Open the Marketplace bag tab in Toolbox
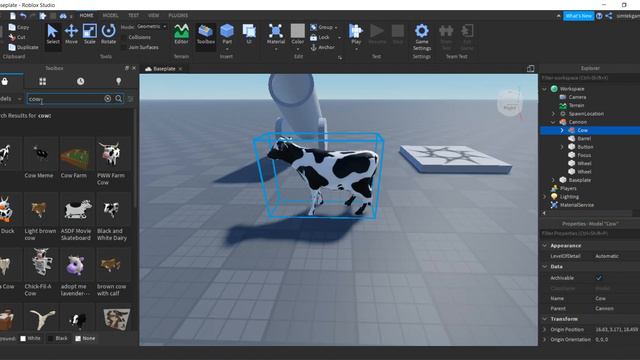The width and height of the screenshot is (640, 360). [4, 81]
